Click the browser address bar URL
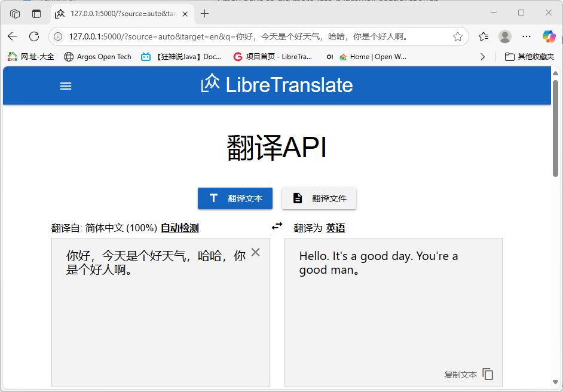 (239, 36)
